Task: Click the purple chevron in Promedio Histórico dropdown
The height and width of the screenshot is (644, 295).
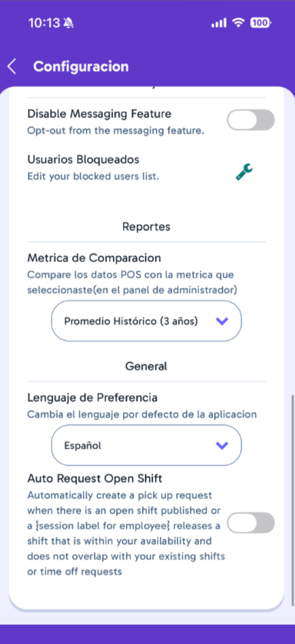Action: 222,321
